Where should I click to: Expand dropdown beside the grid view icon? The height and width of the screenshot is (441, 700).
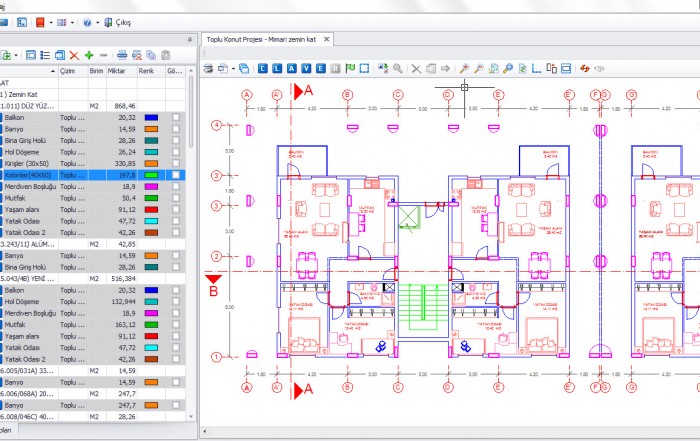(x=73, y=22)
